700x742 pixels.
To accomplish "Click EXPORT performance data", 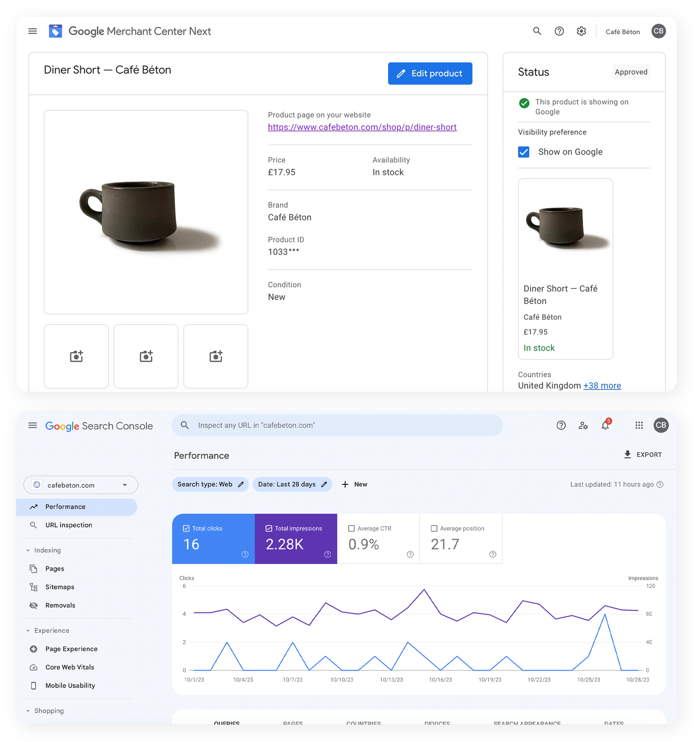I will 642,454.
